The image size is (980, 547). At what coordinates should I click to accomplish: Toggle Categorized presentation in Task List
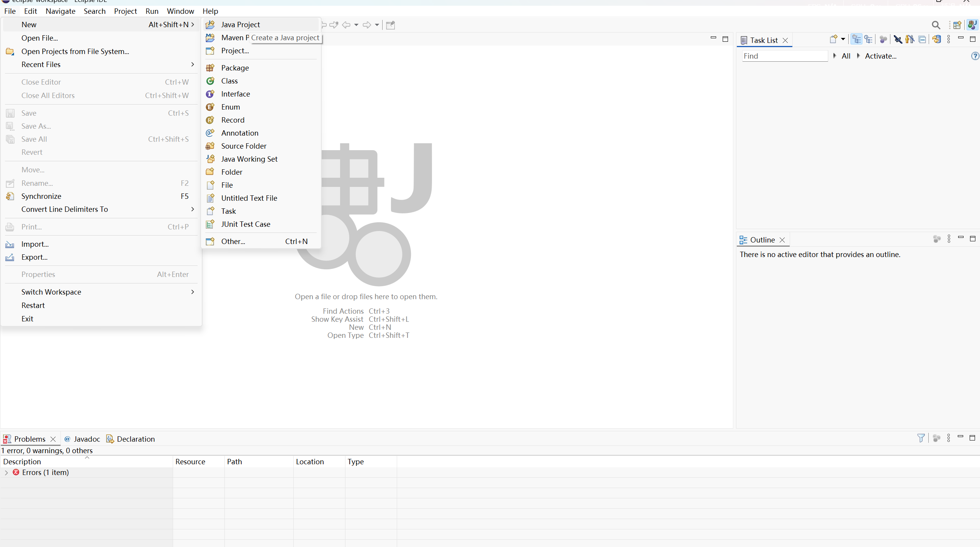tap(856, 39)
